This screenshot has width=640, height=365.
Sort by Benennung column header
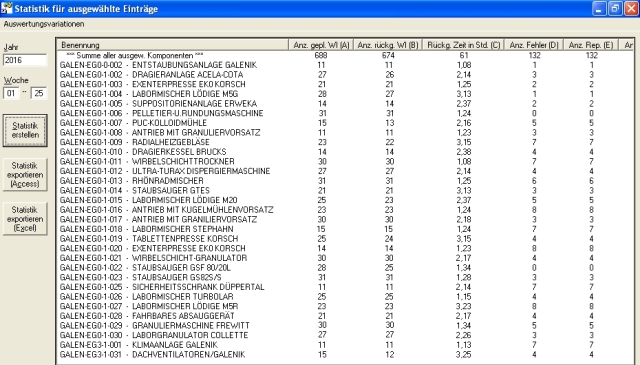click(172, 45)
